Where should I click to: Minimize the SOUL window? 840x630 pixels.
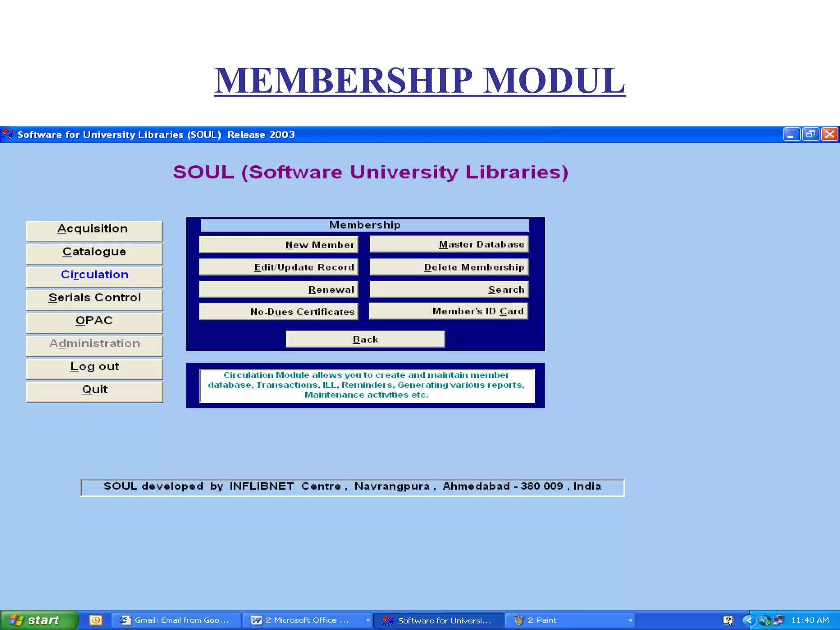(x=791, y=135)
